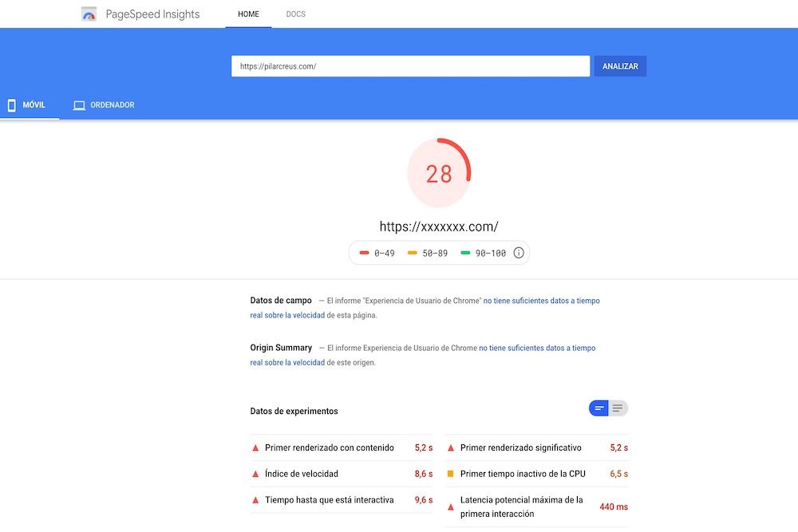This screenshot has height=532, width=798.
Task: Open the HOME menu item
Action: coord(248,14)
